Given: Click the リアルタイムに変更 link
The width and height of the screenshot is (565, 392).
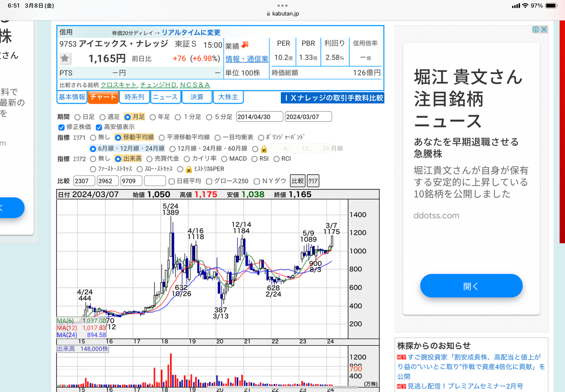Looking at the screenshot, I should (x=191, y=33).
